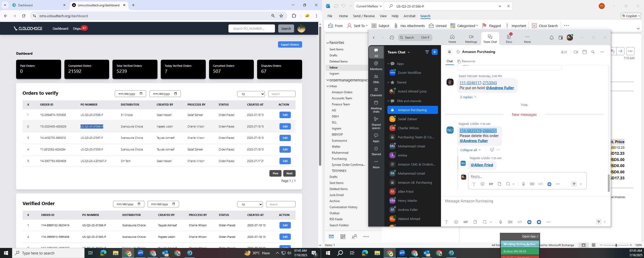Collapse the Favorites folder group in Outlook
The width and height of the screenshot is (644, 258).
point(328,43)
